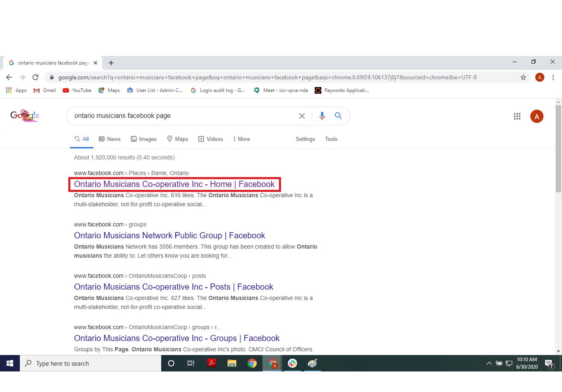The width and height of the screenshot is (562, 392).
Task: Open Paint from the taskbar
Action: 313,363
